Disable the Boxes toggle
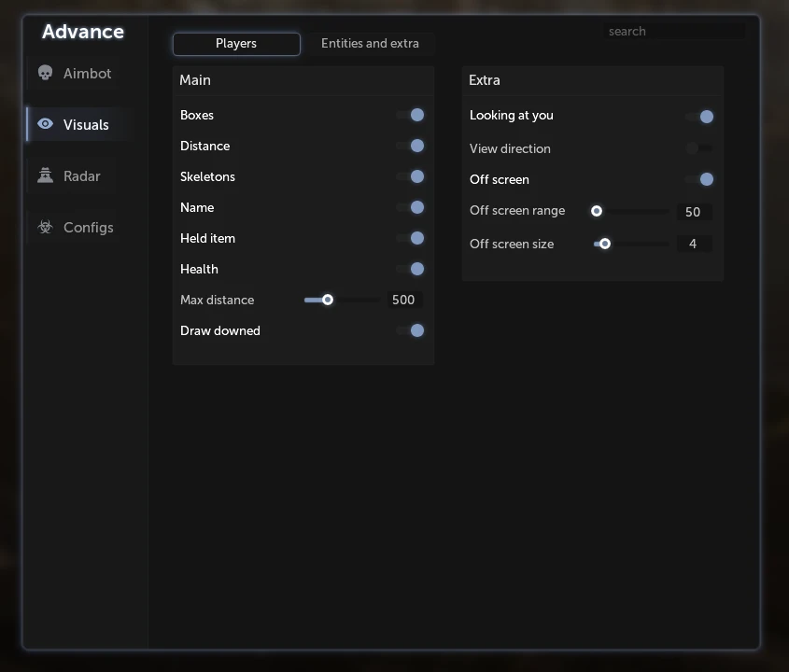Image resolution: width=789 pixels, height=672 pixels. point(410,115)
